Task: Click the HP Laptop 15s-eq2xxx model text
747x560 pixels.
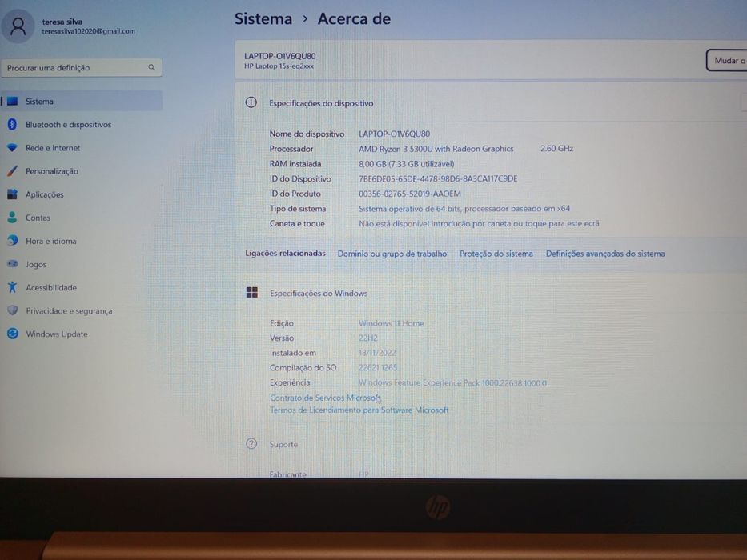Action: [279, 66]
